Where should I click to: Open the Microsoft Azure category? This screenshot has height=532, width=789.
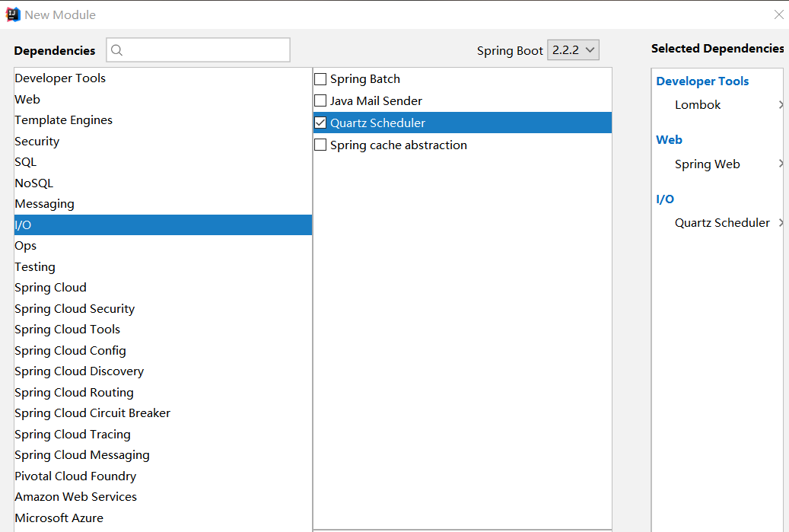click(163, 518)
